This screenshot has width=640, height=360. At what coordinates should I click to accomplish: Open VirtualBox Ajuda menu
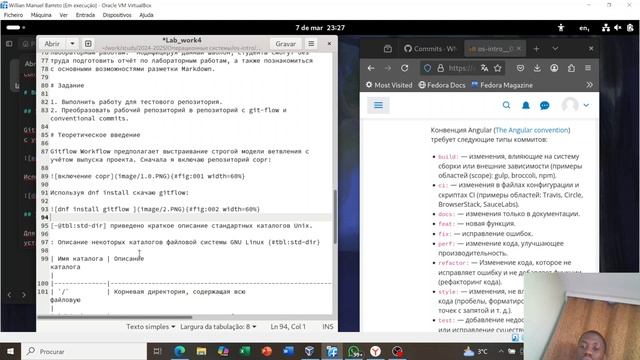pos(146,15)
